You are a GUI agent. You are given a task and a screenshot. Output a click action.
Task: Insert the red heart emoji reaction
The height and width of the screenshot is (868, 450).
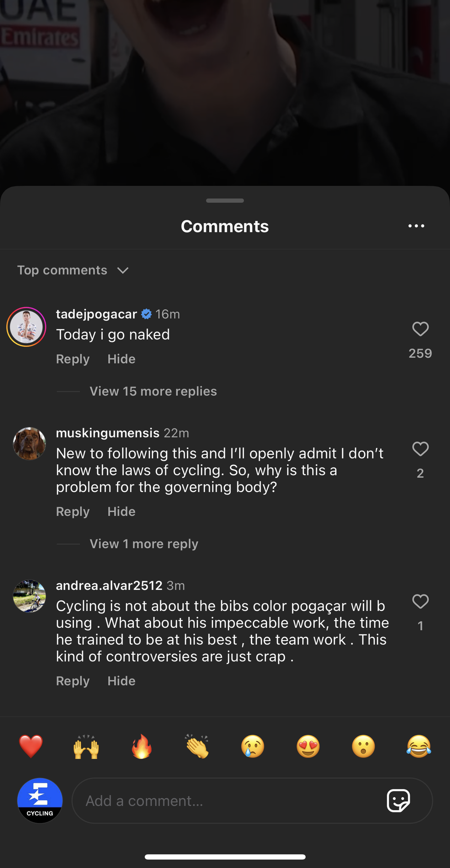coord(31,746)
